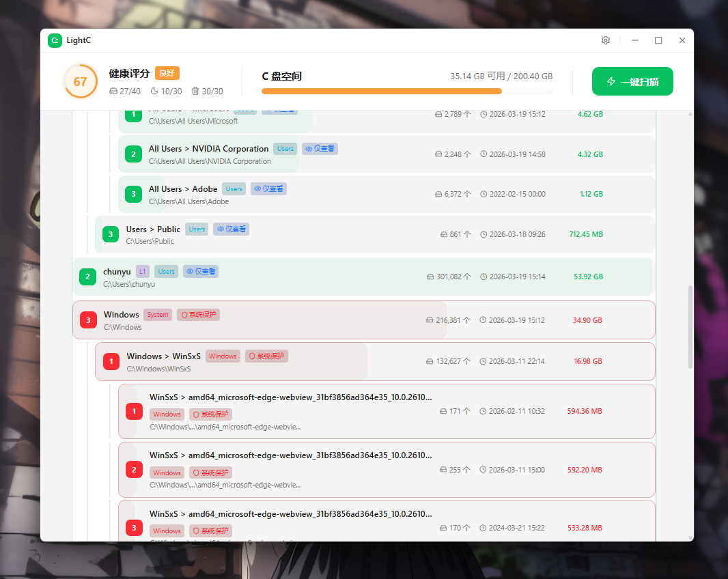
Task: Click the 系统保护 badge on Windows row
Action: point(198,314)
